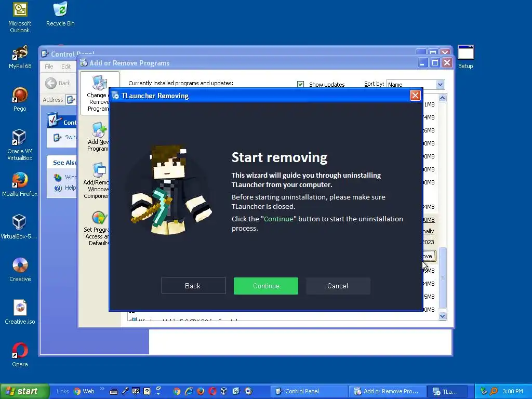
Task: Switch to Control Panel taskbar button
Action: tap(310, 392)
